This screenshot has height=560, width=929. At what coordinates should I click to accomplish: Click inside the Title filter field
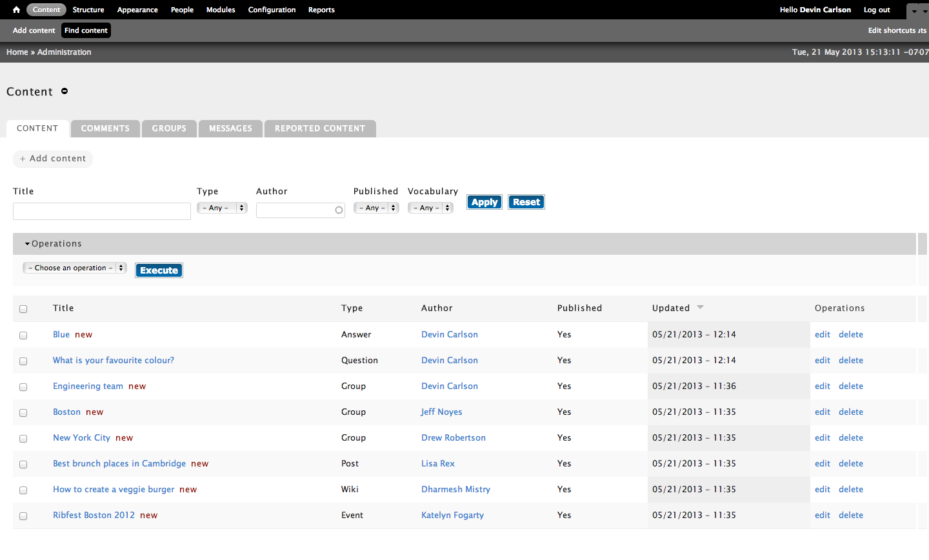coord(101,210)
